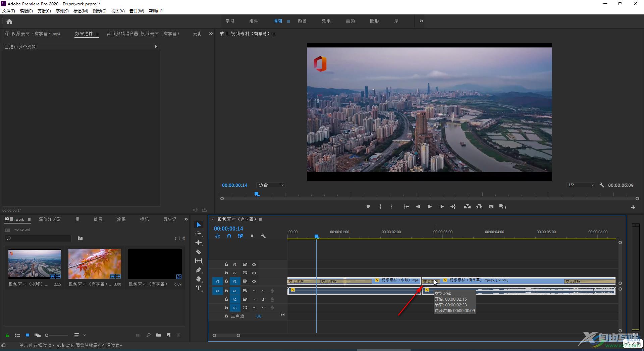Click new item button in project panel
This screenshot has height=351, width=644.
[x=169, y=335]
